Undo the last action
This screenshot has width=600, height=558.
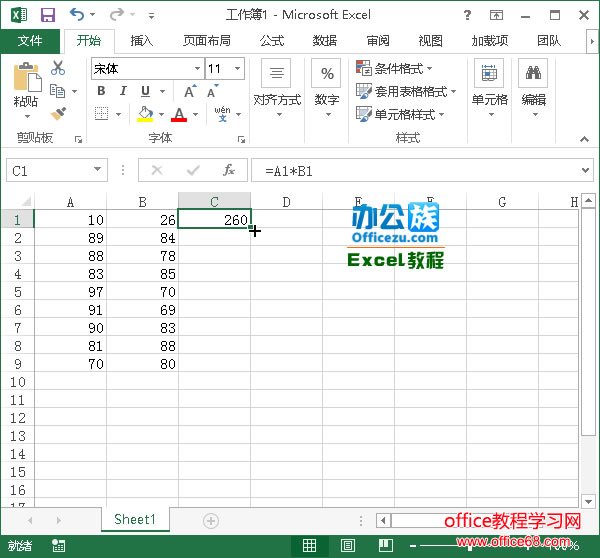[x=77, y=15]
